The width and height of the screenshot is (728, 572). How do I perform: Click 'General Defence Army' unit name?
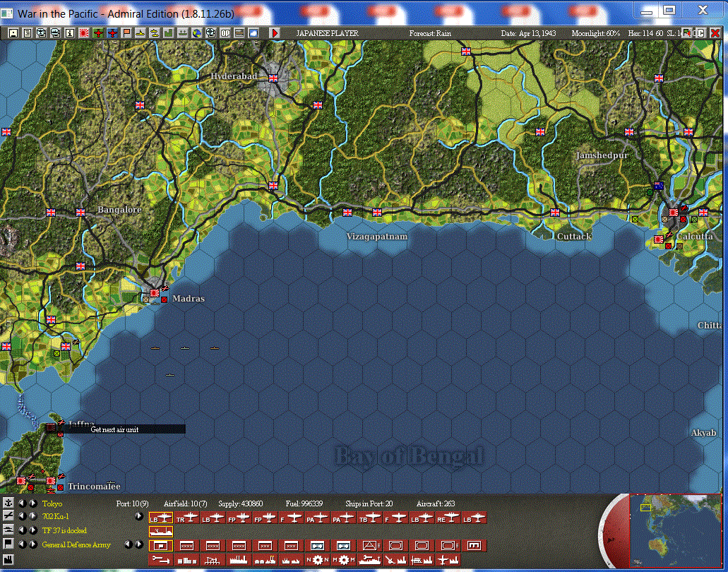click(x=76, y=544)
